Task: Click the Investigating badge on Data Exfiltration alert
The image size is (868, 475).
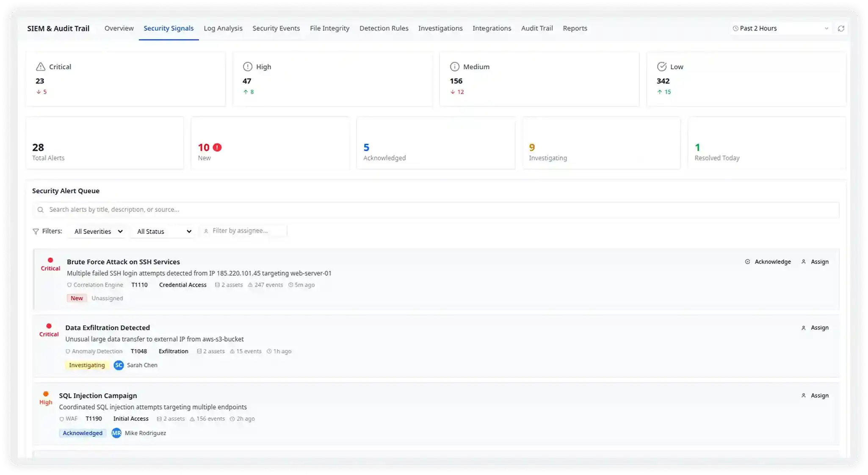Action: pyautogui.click(x=87, y=365)
